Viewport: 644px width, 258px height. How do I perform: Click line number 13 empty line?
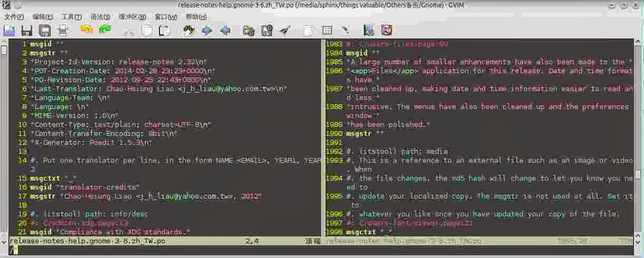point(22,152)
